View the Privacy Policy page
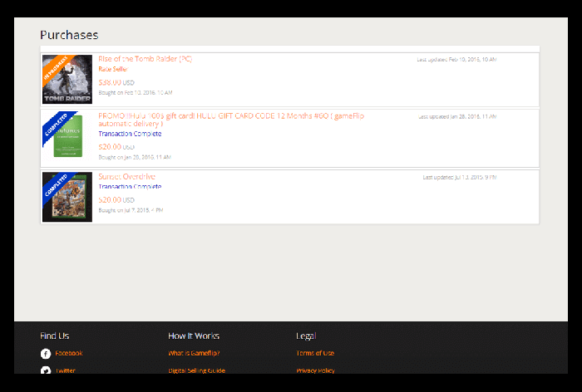Viewport: 582px width, 392px height. [315, 370]
